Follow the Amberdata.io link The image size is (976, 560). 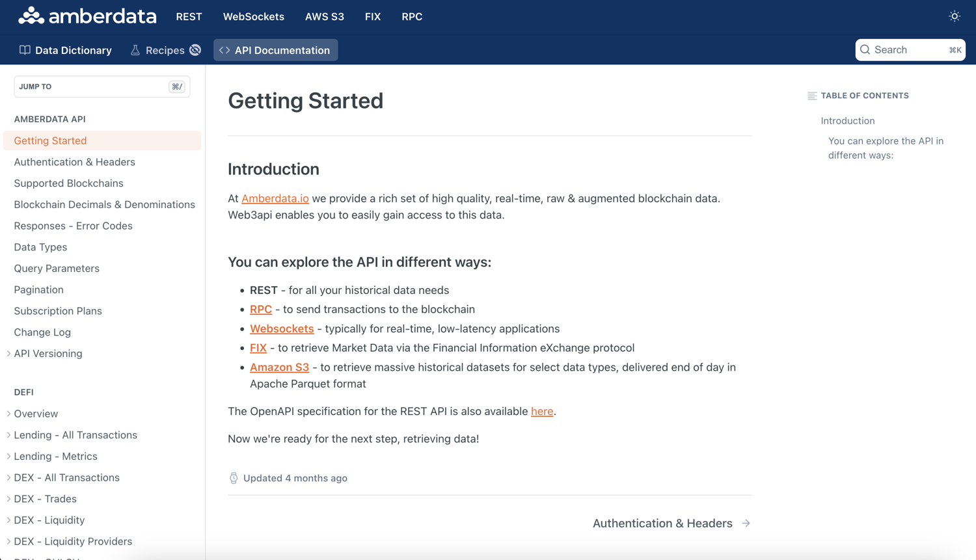point(275,198)
